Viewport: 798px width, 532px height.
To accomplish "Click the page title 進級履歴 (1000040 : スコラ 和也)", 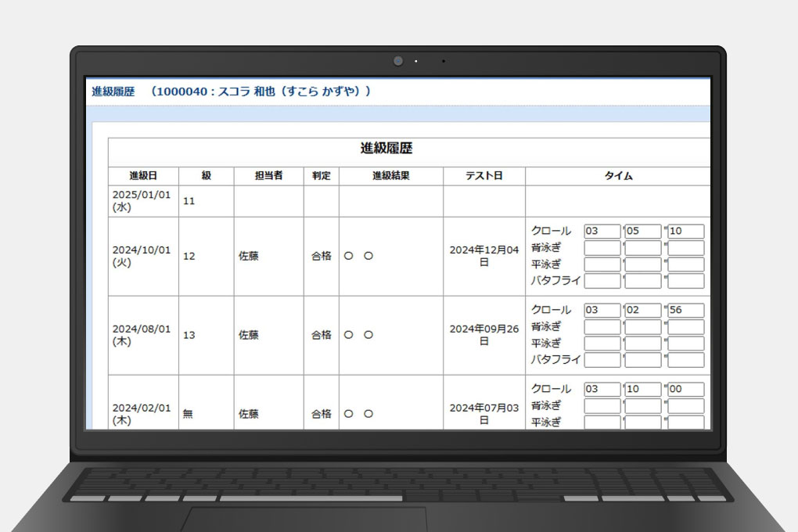I will pos(232,92).
